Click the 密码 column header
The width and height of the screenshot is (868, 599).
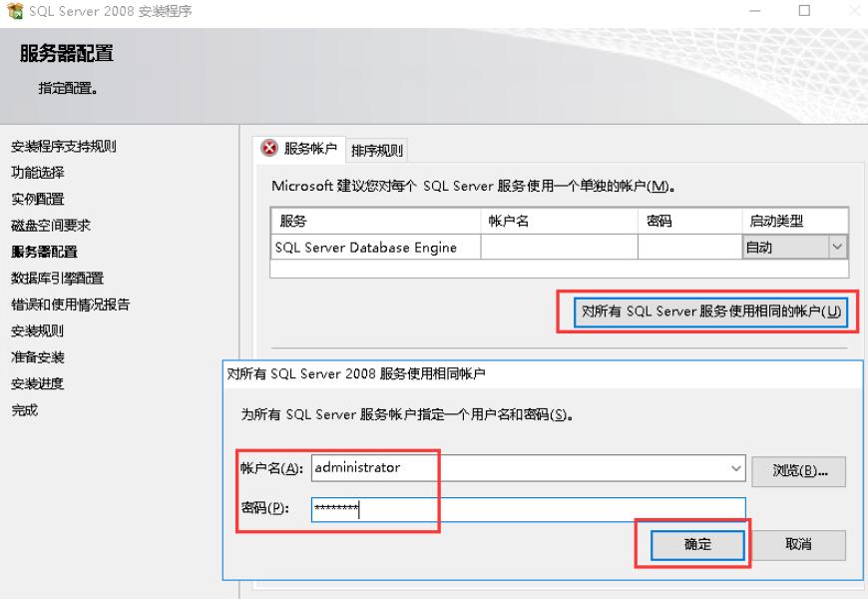coord(689,221)
